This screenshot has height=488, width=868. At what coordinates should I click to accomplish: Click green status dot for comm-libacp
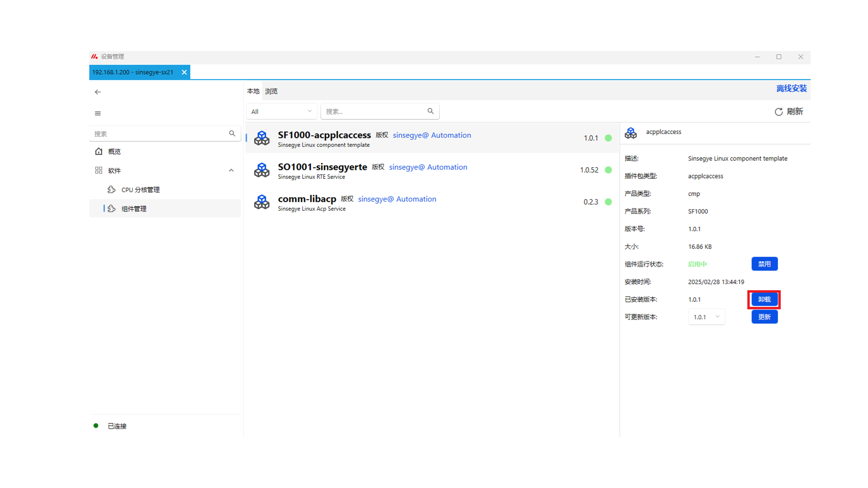pyautogui.click(x=609, y=202)
